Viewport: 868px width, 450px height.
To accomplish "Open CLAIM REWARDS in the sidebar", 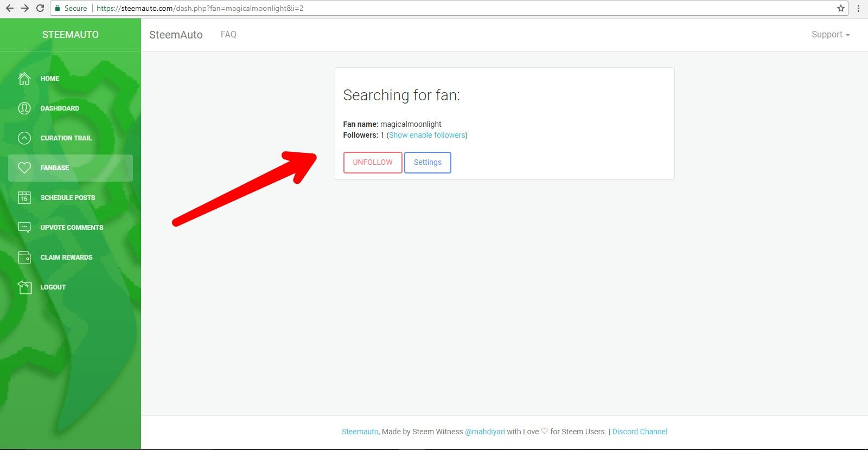I will [x=71, y=258].
